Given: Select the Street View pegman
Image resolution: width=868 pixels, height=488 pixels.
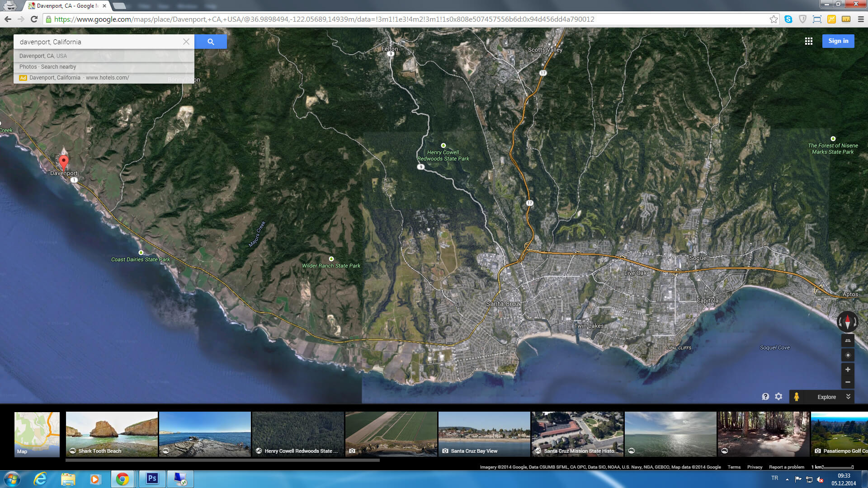Looking at the screenshot, I should point(797,397).
